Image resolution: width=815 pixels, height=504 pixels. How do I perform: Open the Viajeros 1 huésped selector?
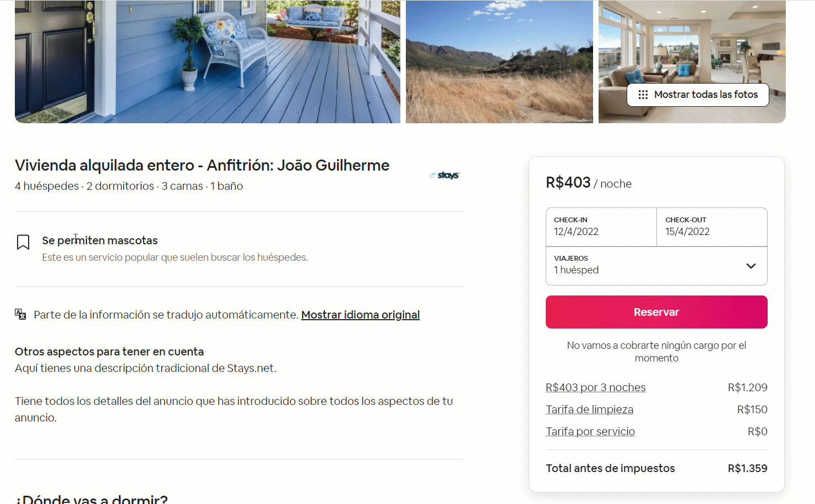[656, 266]
